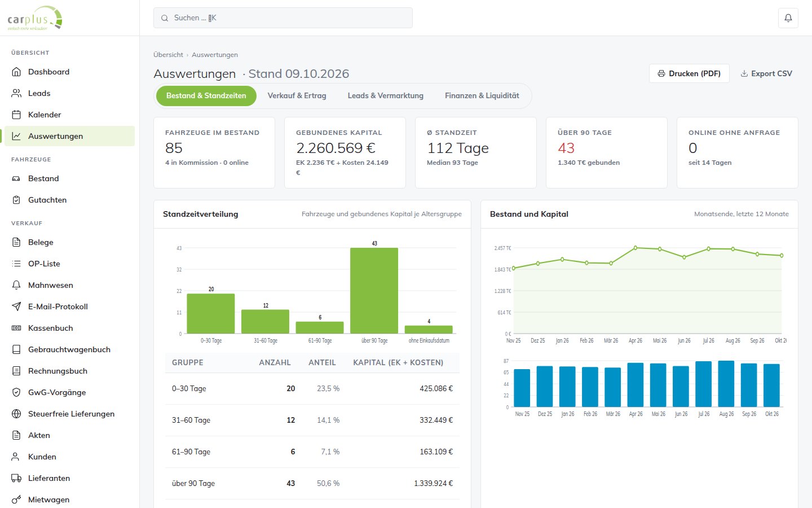Select the Leads & Vermarktung tab
Image resolution: width=812 pixels, height=508 pixels.
(x=386, y=96)
